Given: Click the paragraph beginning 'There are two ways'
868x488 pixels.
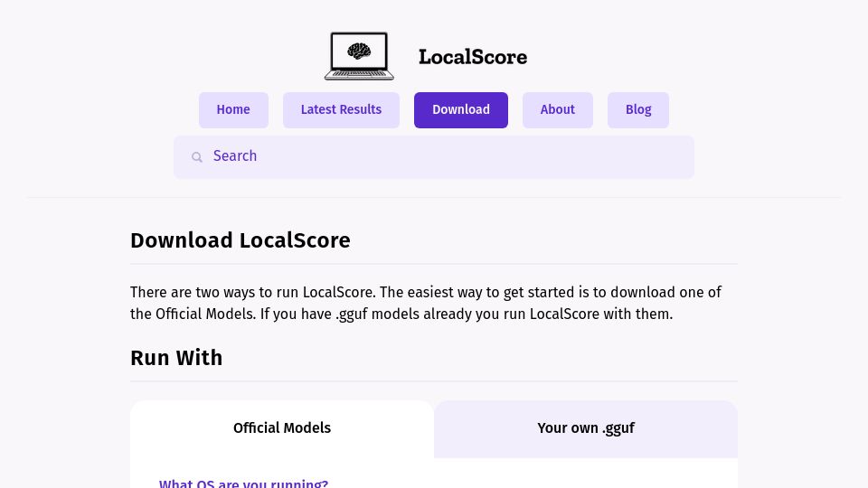Looking at the screenshot, I should pos(426,304).
